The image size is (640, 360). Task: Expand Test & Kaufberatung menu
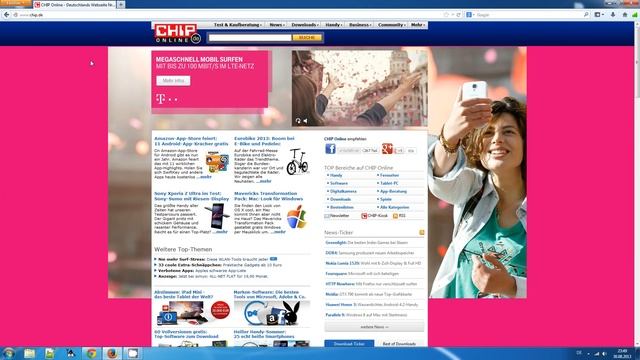click(x=238, y=25)
